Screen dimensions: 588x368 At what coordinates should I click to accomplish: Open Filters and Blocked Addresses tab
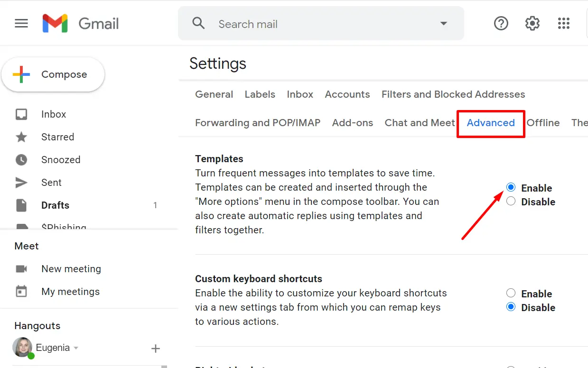pos(453,94)
